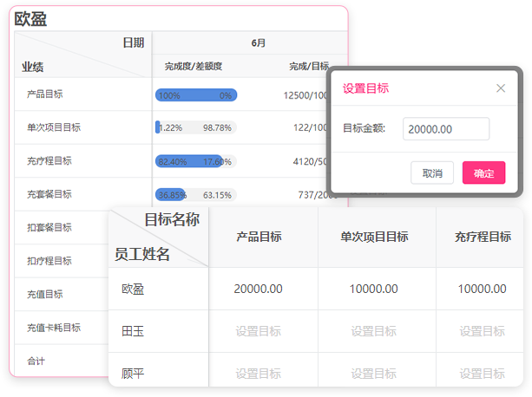Click 设置目标 for 顾平 under 单次项目目标
Image resolution: width=532 pixels, height=397 pixels.
point(373,374)
